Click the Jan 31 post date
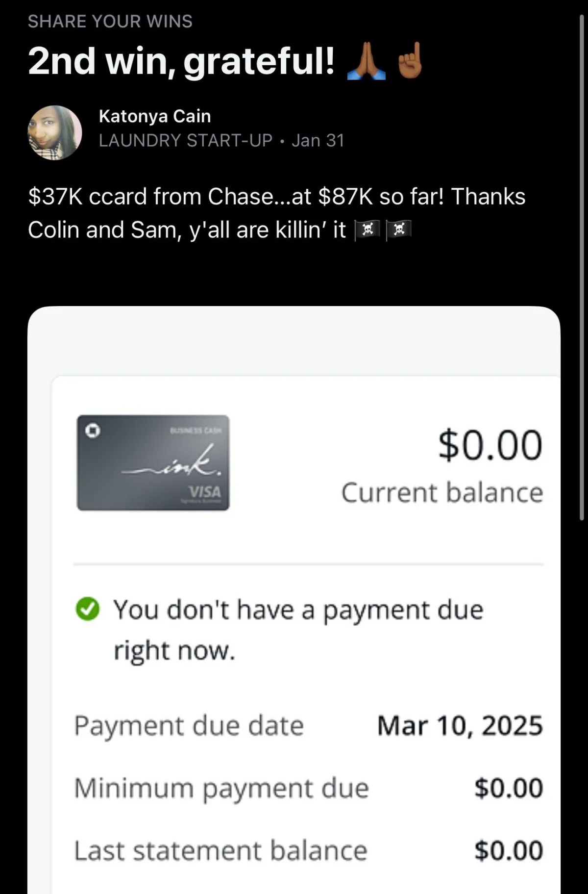Viewport: 588px width, 894px height. click(318, 141)
